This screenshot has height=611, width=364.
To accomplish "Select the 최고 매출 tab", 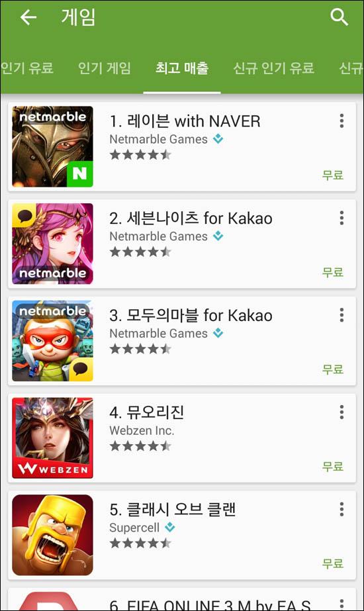I will [x=182, y=68].
